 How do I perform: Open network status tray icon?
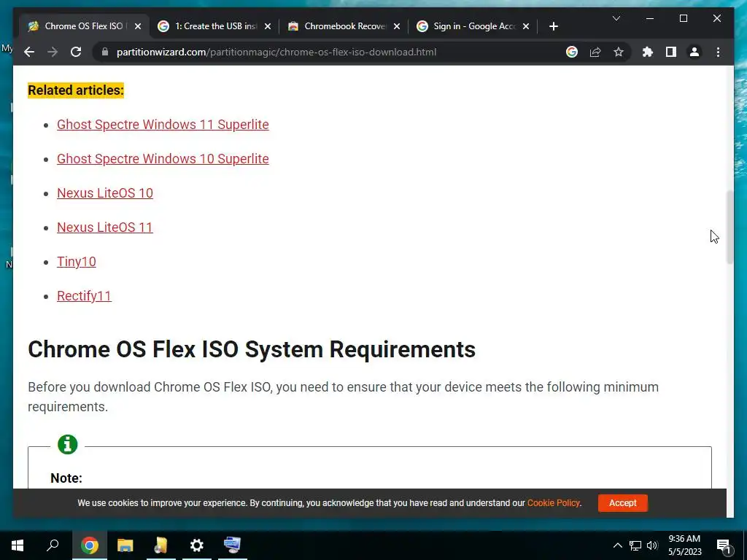coord(635,545)
